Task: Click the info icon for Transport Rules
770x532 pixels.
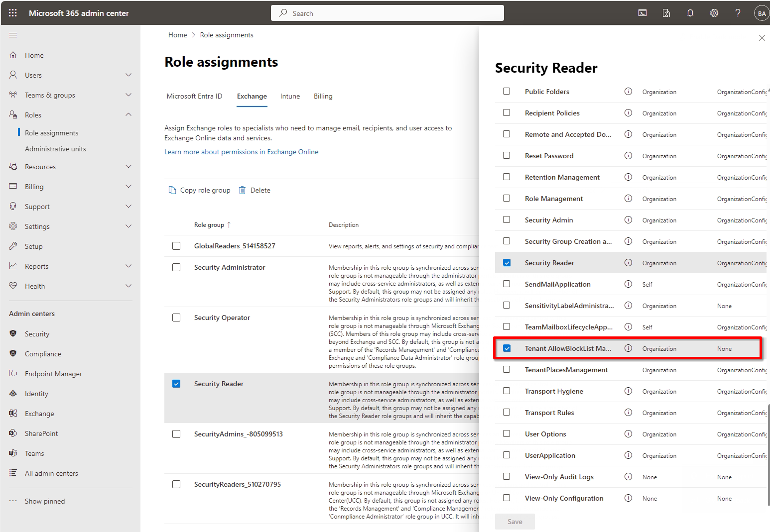Action: point(629,413)
